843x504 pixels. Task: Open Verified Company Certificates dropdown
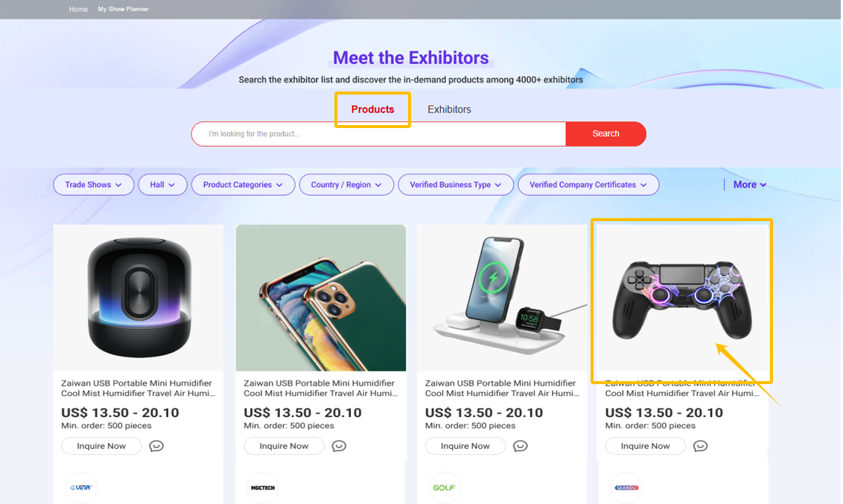click(588, 185)
